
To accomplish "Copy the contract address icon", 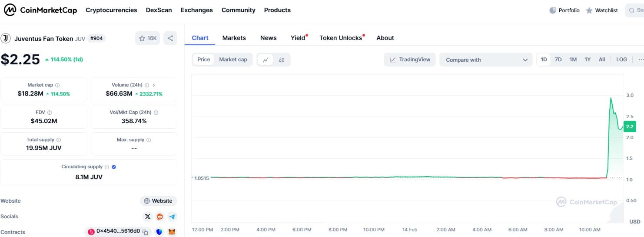I will click(146, 232).
